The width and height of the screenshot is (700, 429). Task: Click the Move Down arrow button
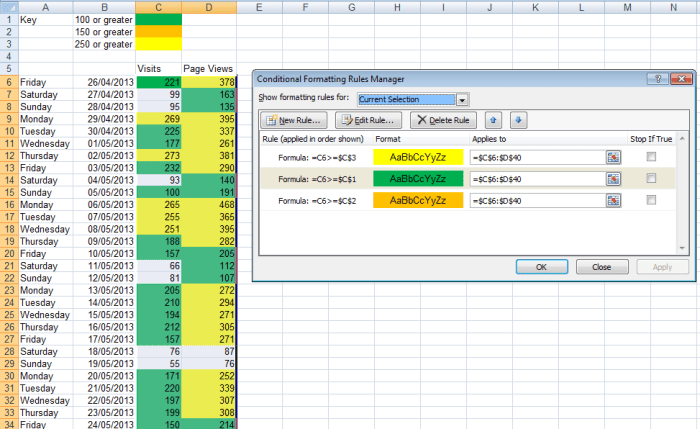click(x=518, y=120)
